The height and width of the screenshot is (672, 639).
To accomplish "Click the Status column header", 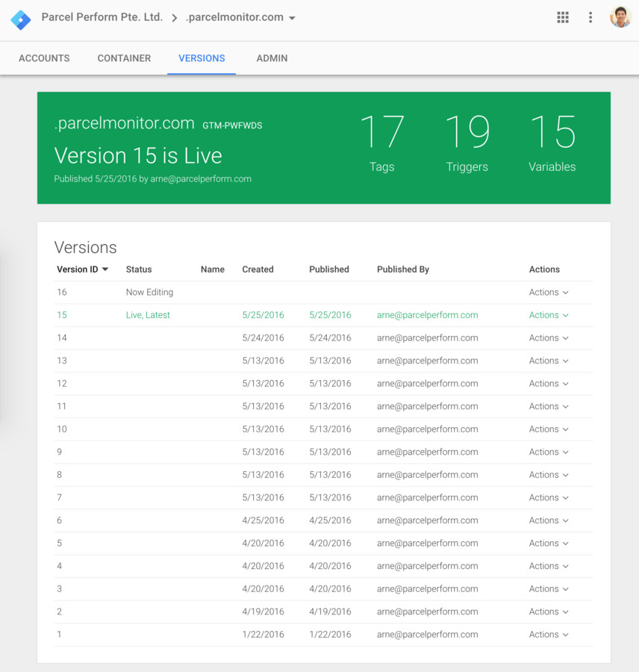I will click(139, 270).
